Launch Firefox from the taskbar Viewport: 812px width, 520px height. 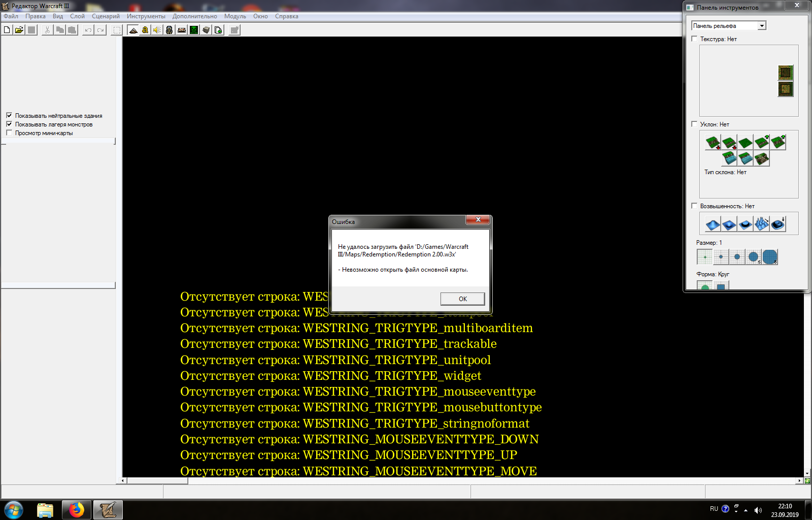[x=77, y=510]
